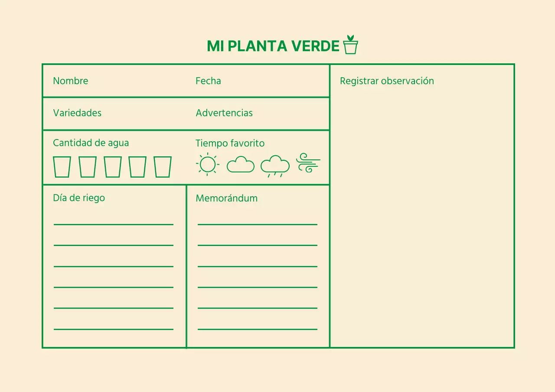Click the third water cup icon
Screen dimensions: 555x392
click(113, 166)
